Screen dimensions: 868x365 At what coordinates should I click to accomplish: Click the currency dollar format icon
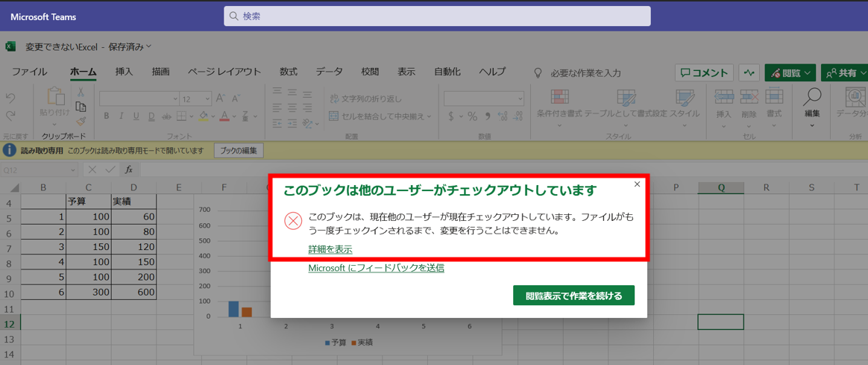pos(451,116)
